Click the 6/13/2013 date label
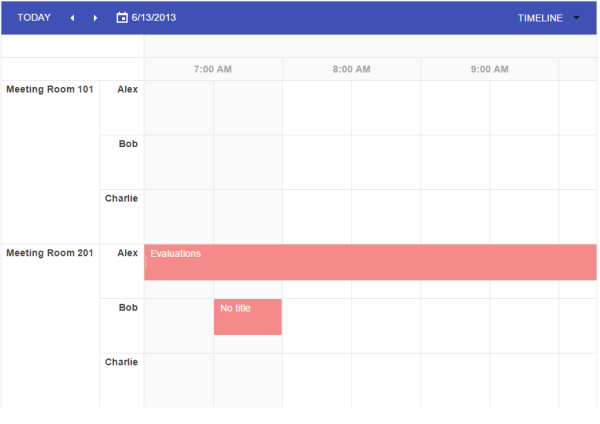This screenshot has height=424, width=600. click(153, 18)
